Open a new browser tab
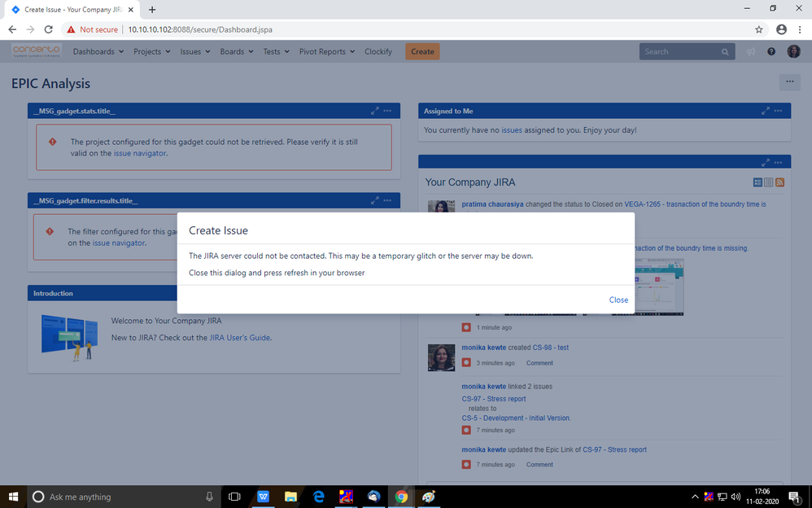Image resolution: width=812 pixels, height=508 pixels. (x=151, y=9)
